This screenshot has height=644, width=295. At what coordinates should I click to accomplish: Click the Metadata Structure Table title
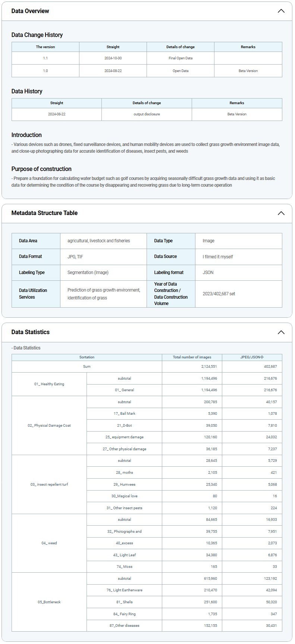(x=44, y=213)
